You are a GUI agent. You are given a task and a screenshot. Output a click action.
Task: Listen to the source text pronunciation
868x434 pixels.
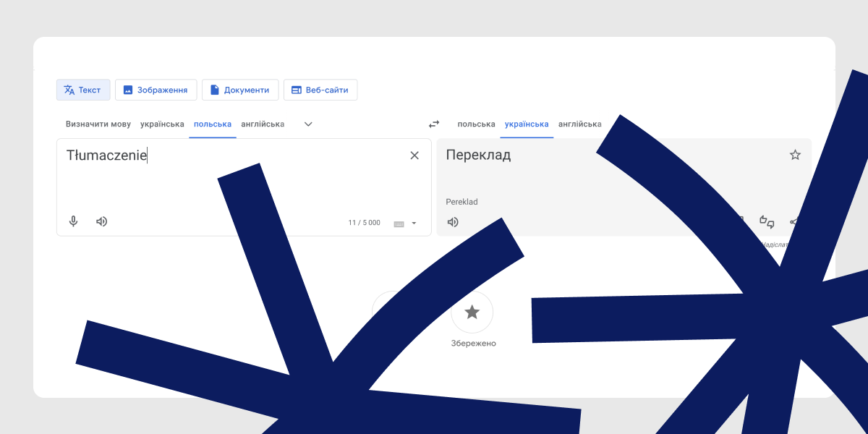(102, 222)
